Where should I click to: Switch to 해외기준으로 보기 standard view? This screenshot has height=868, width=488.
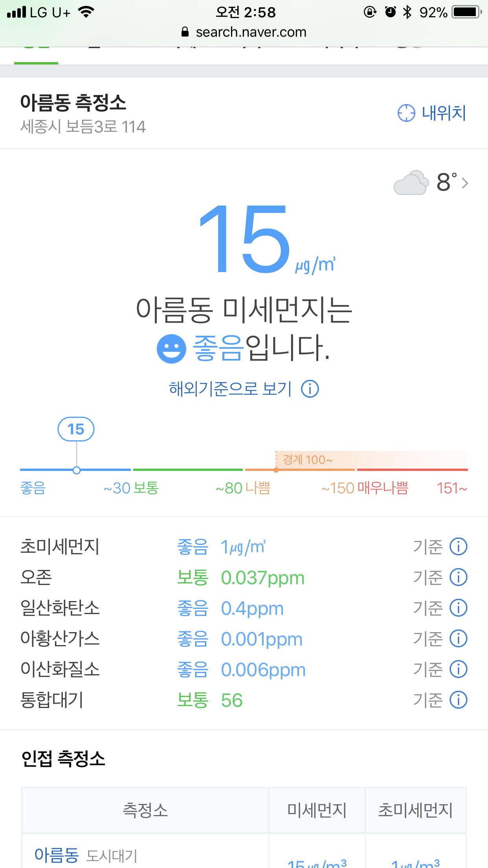pos(230,389)
